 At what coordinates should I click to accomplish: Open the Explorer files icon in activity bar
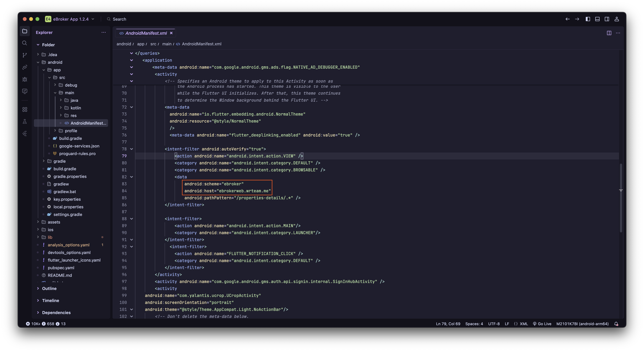pos(25,31)
